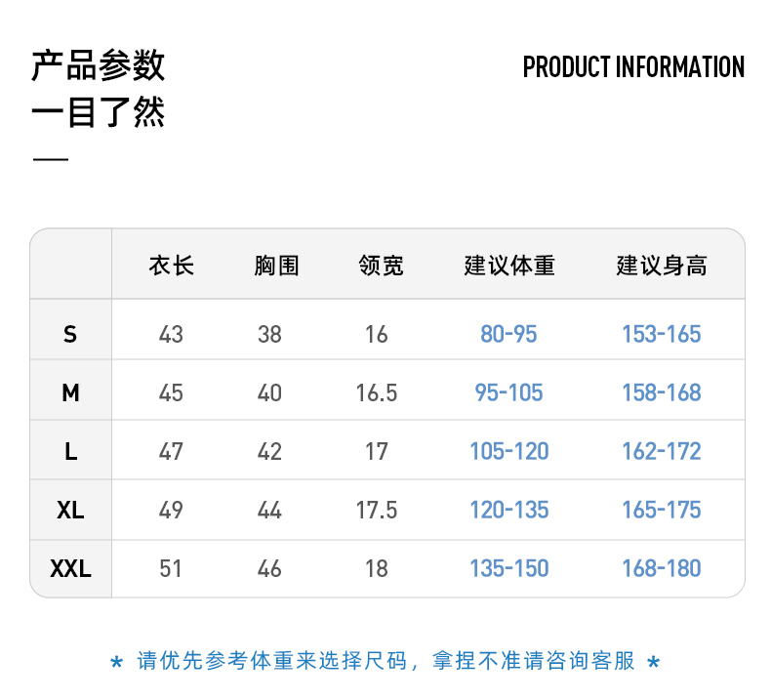This screenshot has height=700, width=771.
Task: Click the XXL size row label
Action: point(70,569)
